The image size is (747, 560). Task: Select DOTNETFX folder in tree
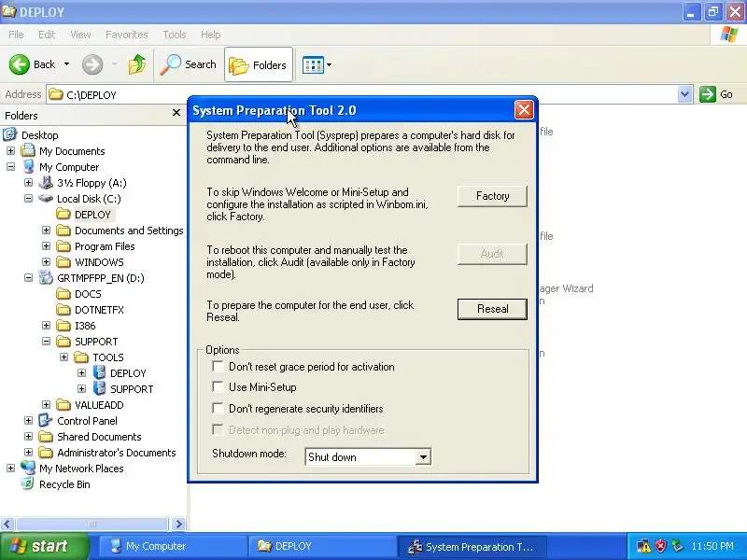(x=90, y=310)
